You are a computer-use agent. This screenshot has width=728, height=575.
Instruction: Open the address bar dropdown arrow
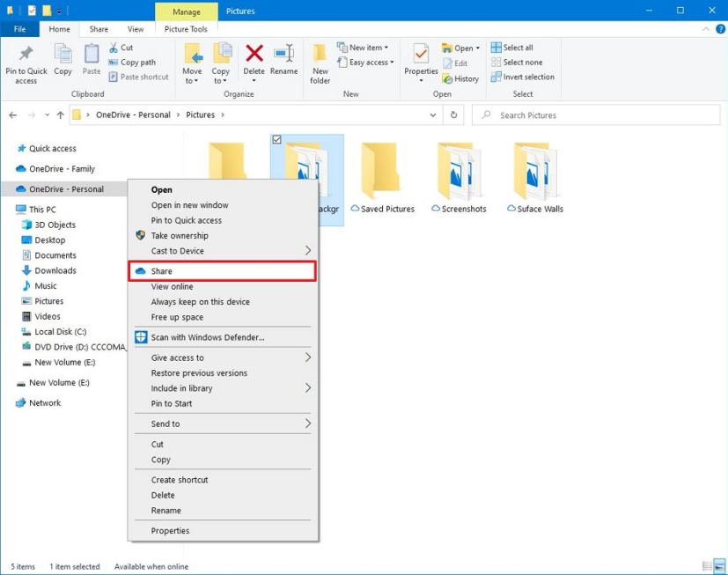[x=431, y=114]
